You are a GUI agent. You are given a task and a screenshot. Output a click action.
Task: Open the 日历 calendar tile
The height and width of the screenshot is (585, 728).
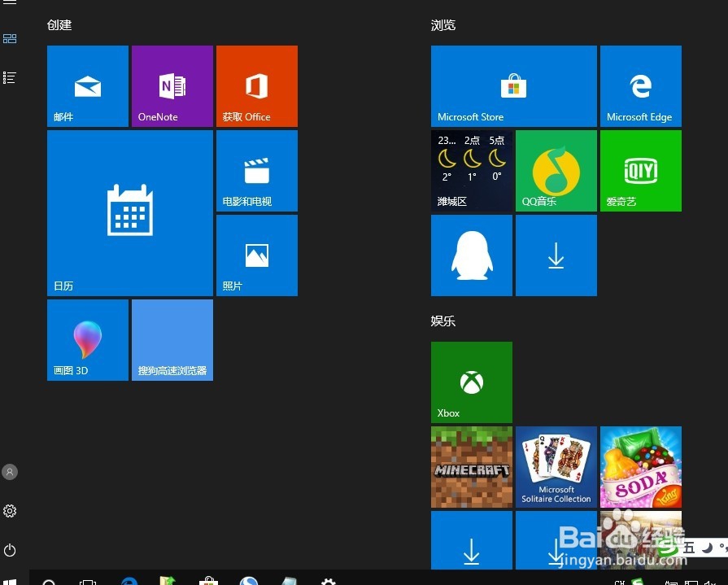[x=130, y=213]
